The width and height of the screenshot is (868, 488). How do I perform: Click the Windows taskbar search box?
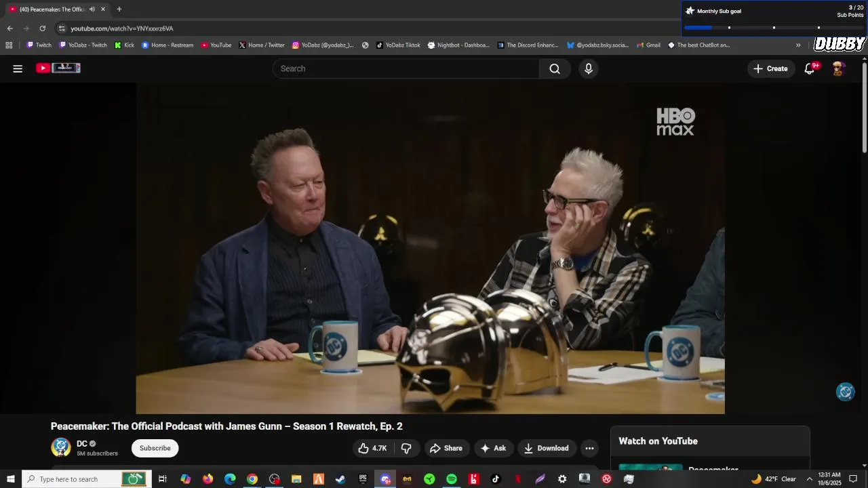[x=85, y=479]
